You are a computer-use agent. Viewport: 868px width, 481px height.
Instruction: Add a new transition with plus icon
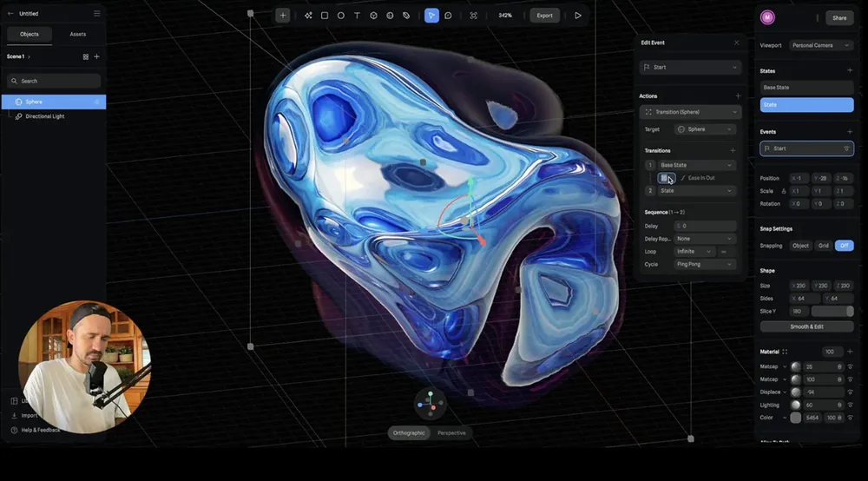click(733, 150)
